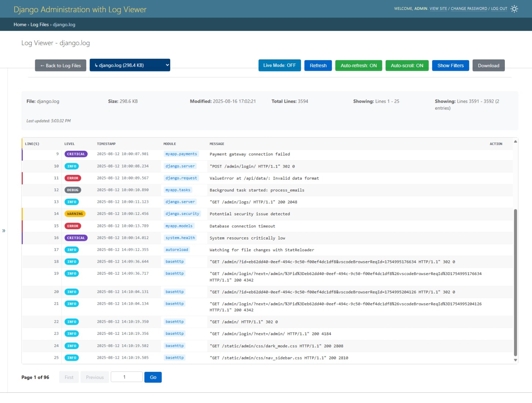The width and height of the screenshot is (532, 403).
Task: Click the CRITICAL badge on line 9
Action: 76,154
